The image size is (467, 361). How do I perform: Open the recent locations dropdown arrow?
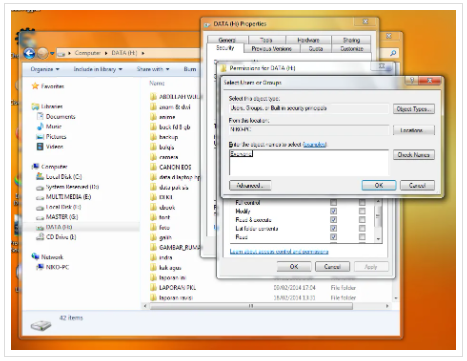52,53
